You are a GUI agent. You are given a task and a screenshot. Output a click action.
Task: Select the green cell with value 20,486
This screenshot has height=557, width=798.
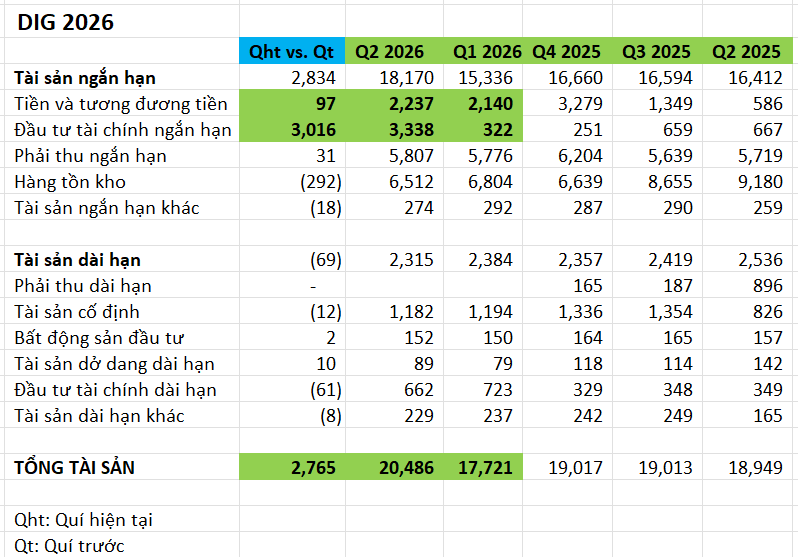(x=394, y=467)
